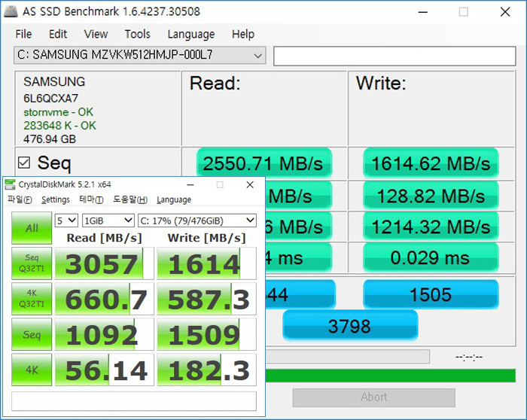Click write result 128.82 MB/s
Image resolution: width=527 pixels, height=420 pixels.
point(431,196)
